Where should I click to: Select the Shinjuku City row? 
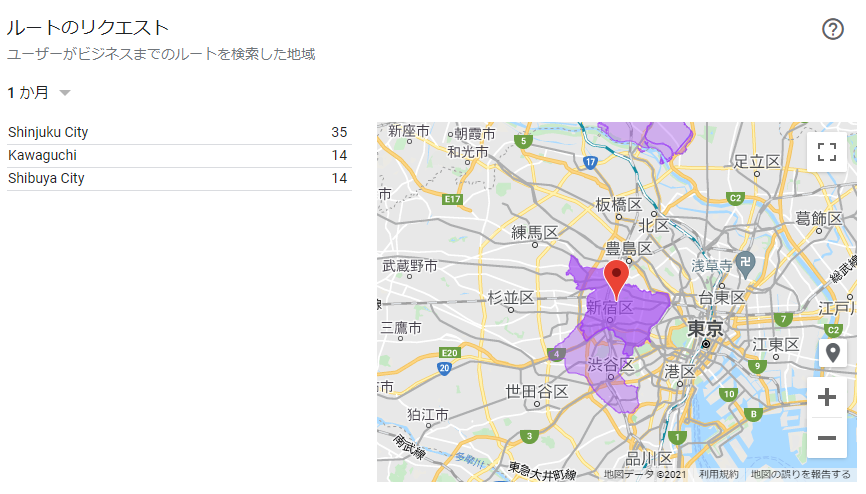[179, 133]
